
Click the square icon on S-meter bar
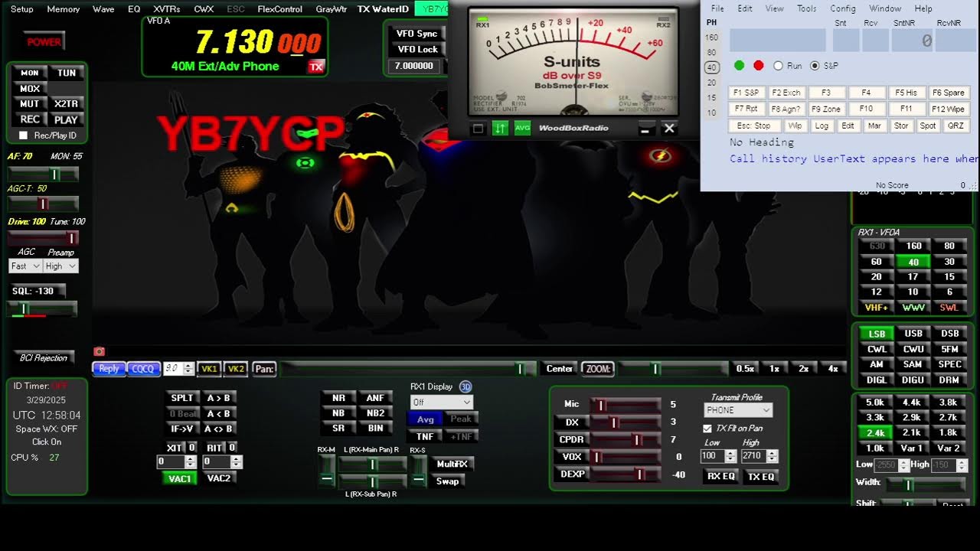[x=479, y=129]
